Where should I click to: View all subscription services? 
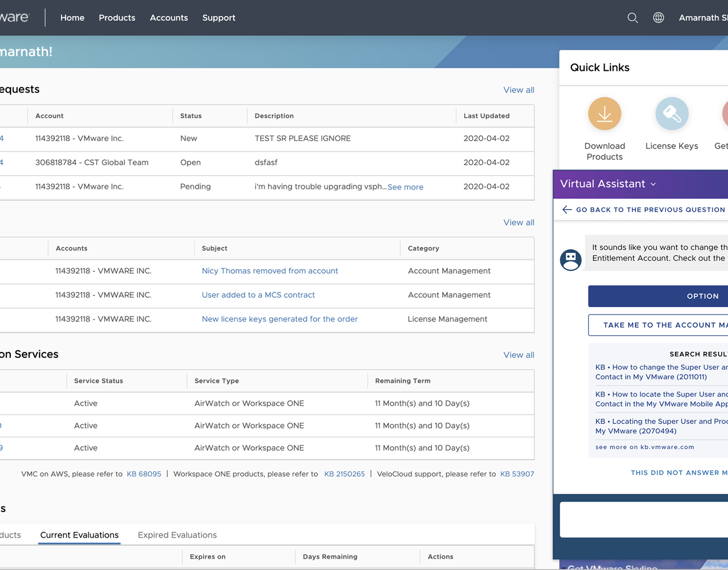pos(518,355)
